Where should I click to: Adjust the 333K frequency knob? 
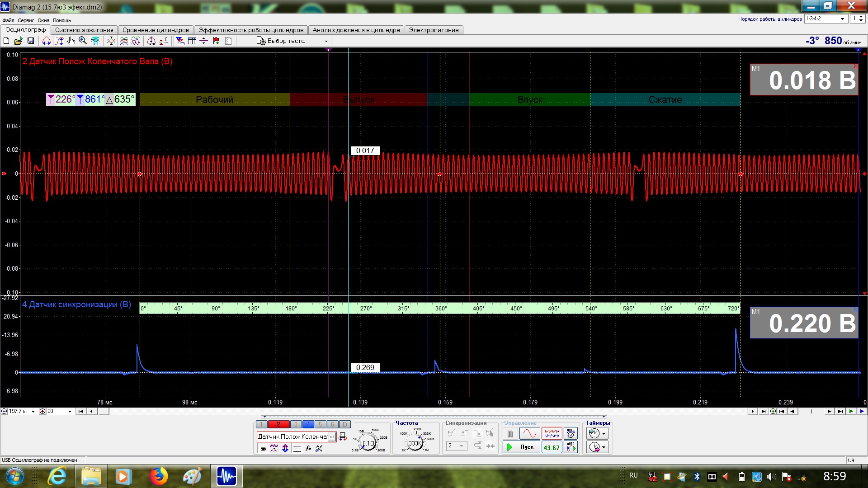tap(415, 443)
